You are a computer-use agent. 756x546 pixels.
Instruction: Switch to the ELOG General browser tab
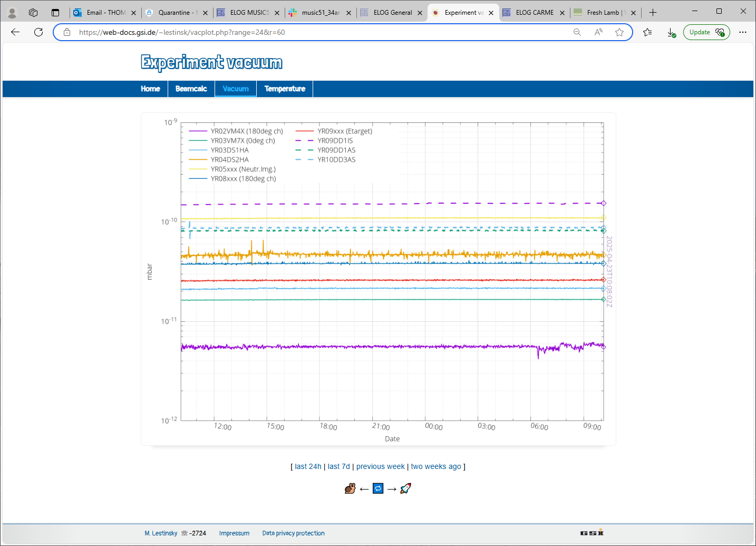[x=392, y=13]
